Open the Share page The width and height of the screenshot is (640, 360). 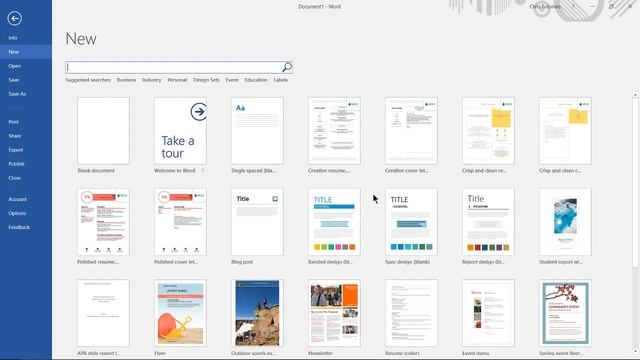click(x=14, y=136)
